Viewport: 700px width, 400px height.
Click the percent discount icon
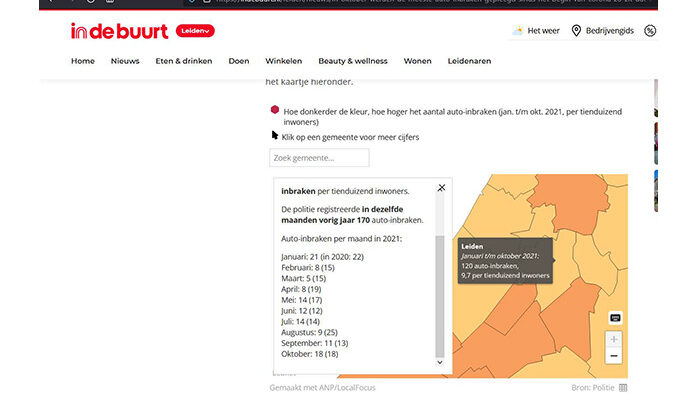click(x=650, y=31)
